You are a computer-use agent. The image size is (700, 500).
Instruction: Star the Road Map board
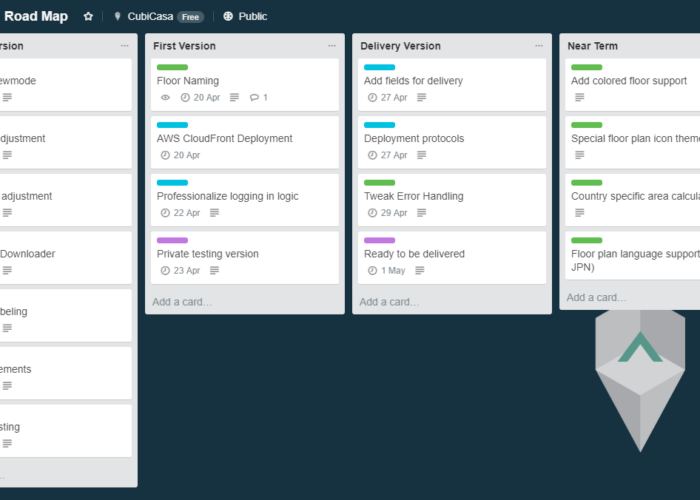88,17
